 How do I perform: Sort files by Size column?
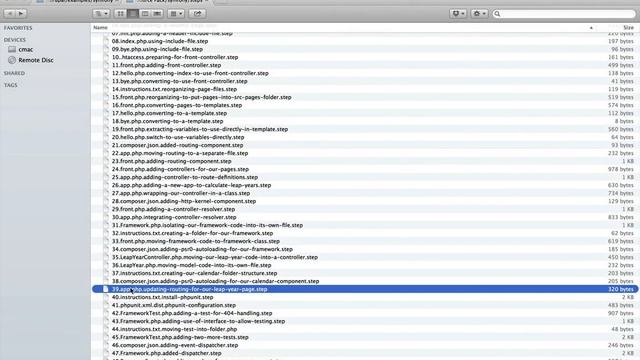(628, 27)
